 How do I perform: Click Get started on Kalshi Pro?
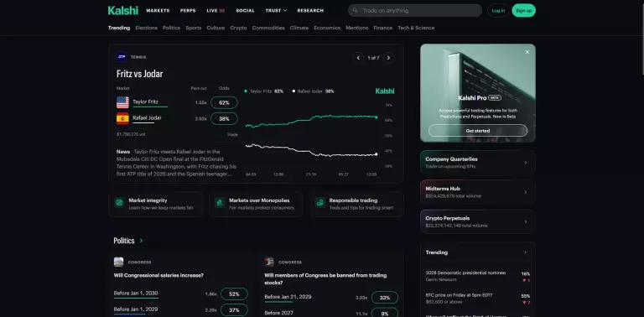coord(478,131)
